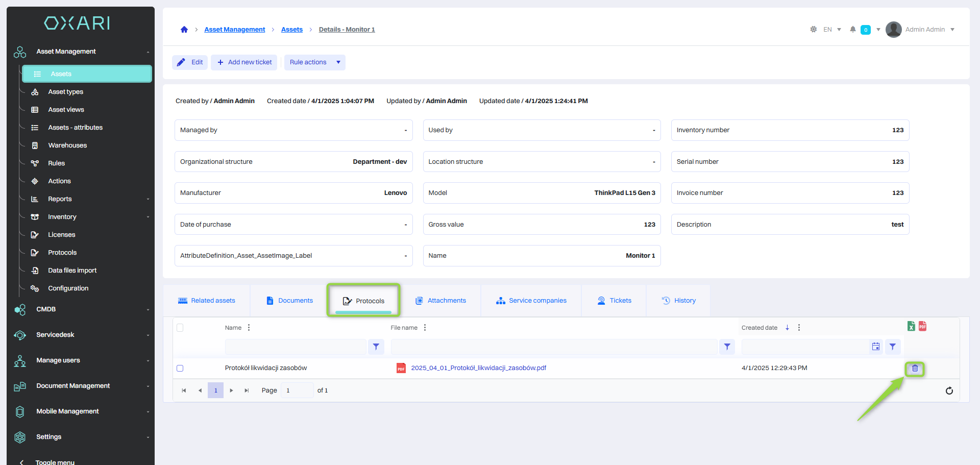Click theme settings gear icon in header
The image size is (980, 465).
tap(814, 30)
